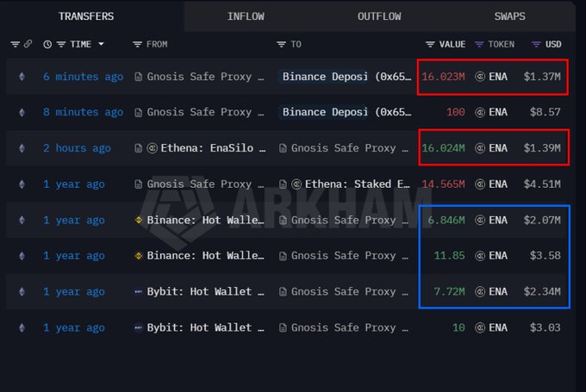The height and width of the screenshot is (392, 586).
Task: Select Binance Deposi entity in 100 ENA row
Action: pos(325,112)
